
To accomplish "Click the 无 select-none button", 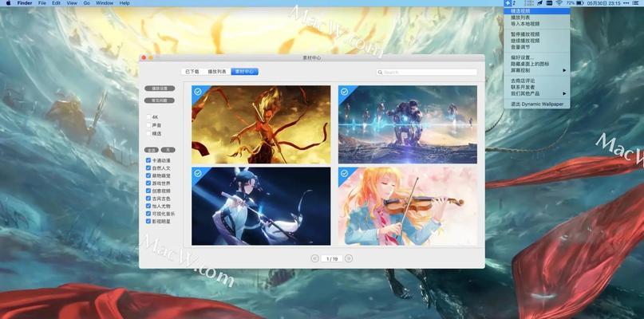I will tap(168, 150).
